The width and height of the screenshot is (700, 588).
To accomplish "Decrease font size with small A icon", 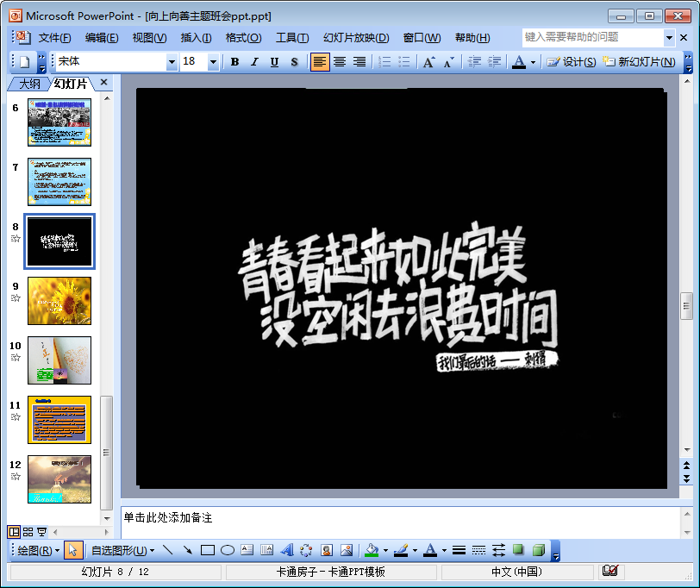I will 448,62.
